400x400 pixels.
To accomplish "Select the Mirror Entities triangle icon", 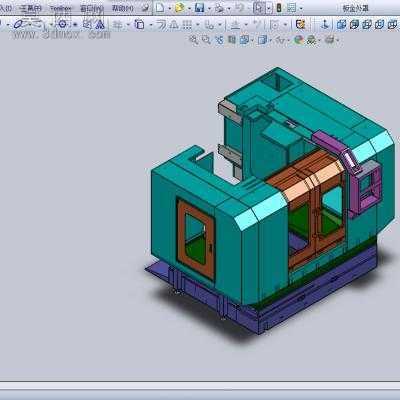I will (99, 24).
